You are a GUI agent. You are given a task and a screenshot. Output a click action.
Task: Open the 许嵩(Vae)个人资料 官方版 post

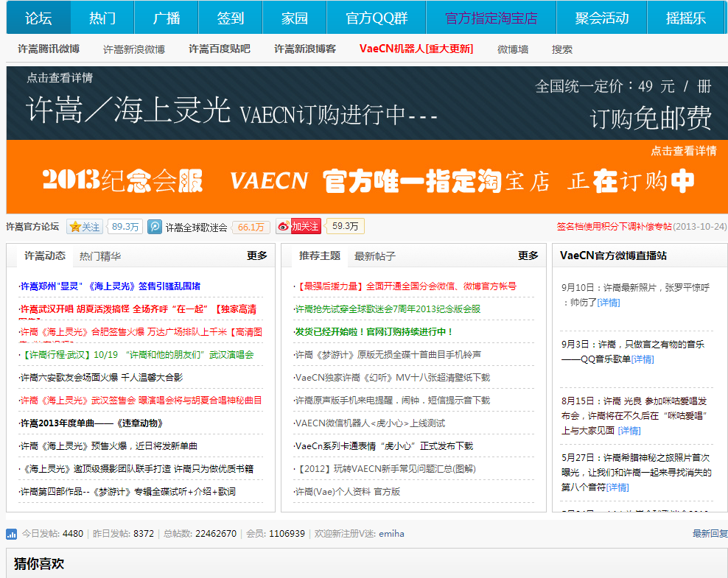tap(348, 491)
